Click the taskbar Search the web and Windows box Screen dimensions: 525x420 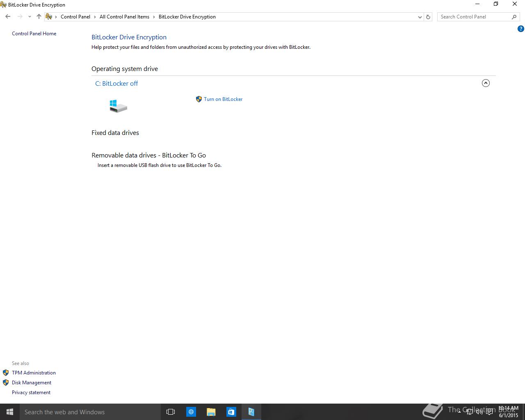coord(90,412)
